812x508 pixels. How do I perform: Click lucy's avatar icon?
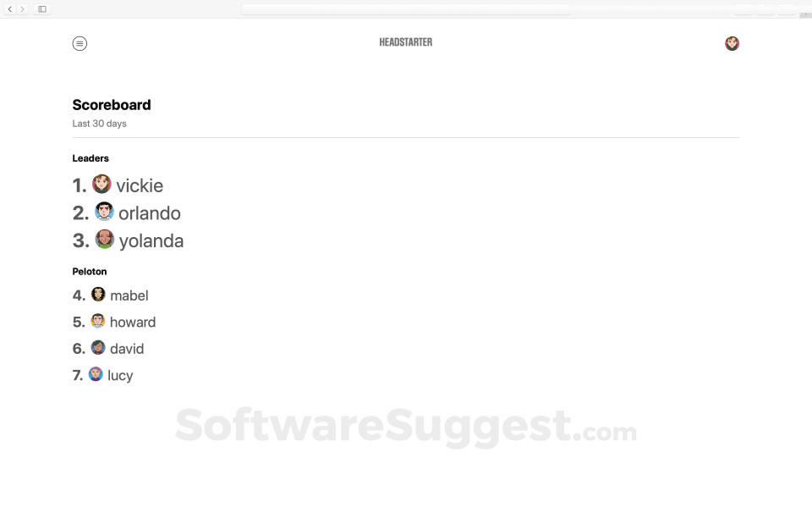[x=96, y=374]
